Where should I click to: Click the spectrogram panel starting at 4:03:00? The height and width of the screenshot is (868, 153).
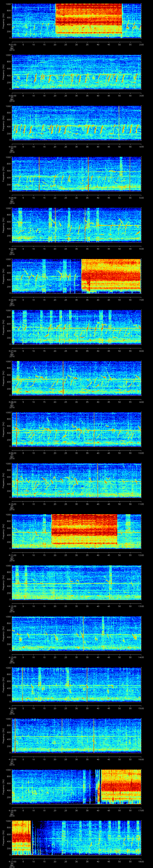pos(77,123)
